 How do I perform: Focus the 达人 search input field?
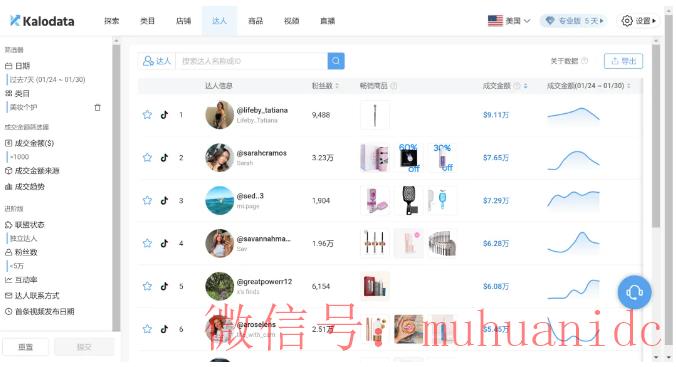tap(252, 61)
